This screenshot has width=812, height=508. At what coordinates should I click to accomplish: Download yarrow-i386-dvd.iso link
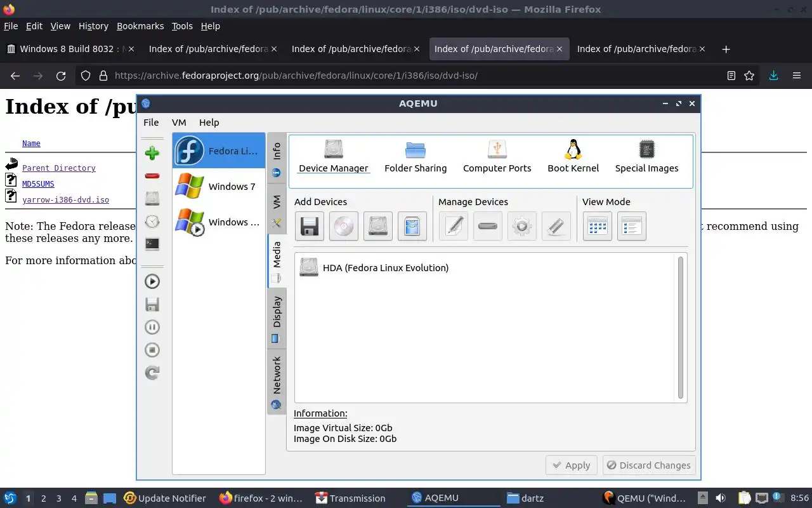[65, 200]
